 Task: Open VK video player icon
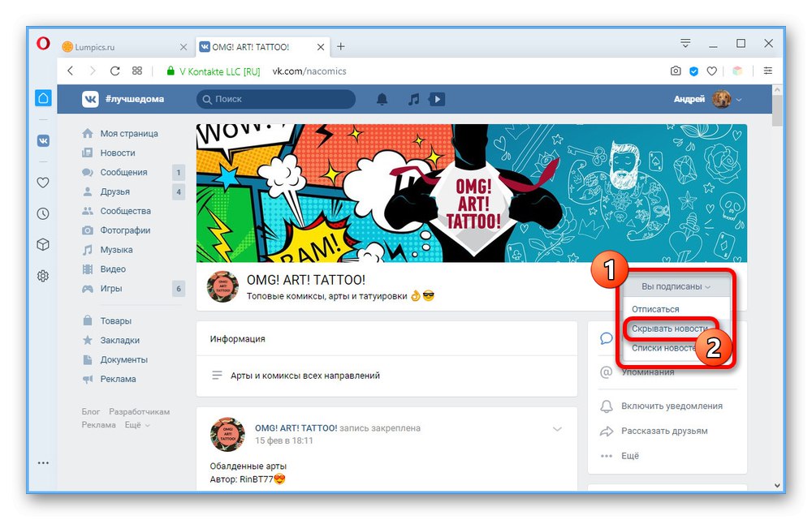click(437, 99)
